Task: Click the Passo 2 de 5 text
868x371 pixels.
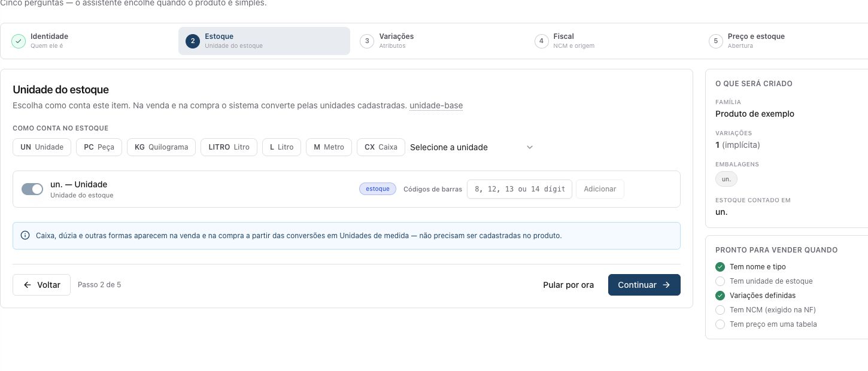Action: (99, 285)
